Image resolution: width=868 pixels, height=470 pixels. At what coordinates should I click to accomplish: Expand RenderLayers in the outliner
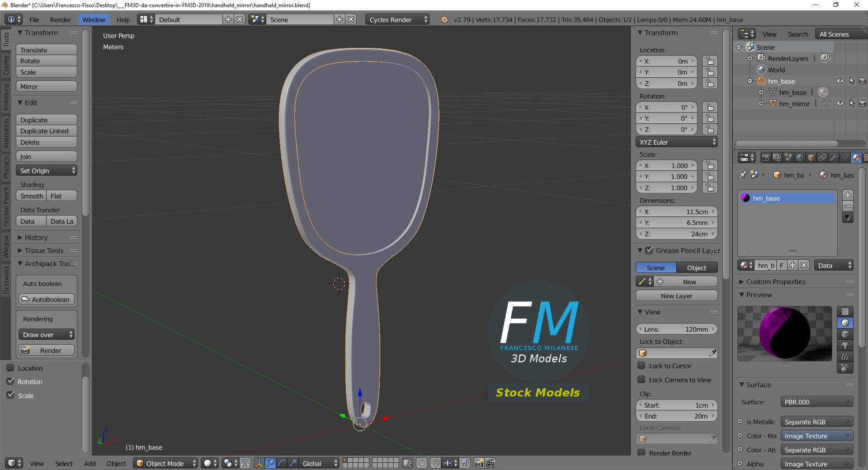(750, 58)
